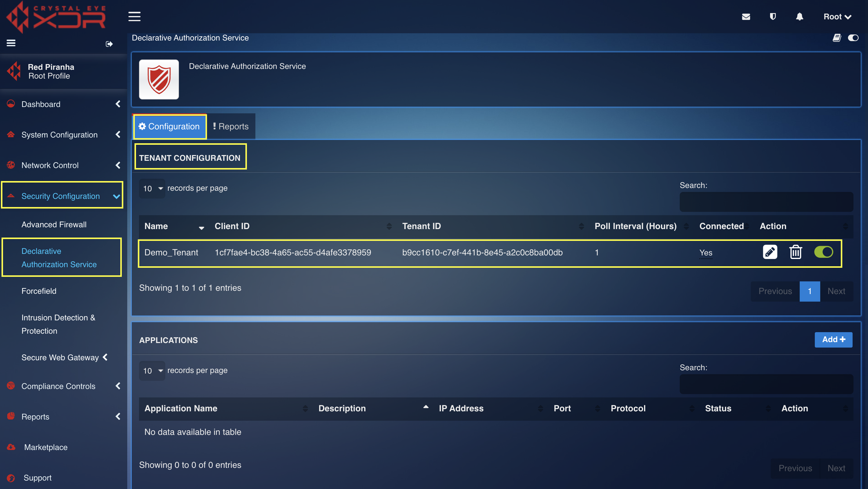Viewport: 868px width, 489px height.
Task: Open Forcefield in sidebar
Action: pos(39,291)
